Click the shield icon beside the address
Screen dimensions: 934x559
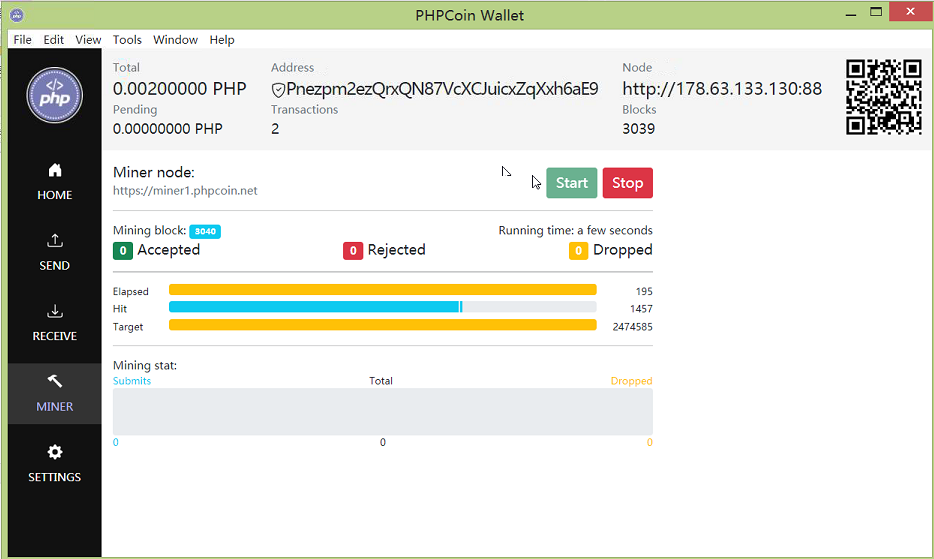click(278, 89)
